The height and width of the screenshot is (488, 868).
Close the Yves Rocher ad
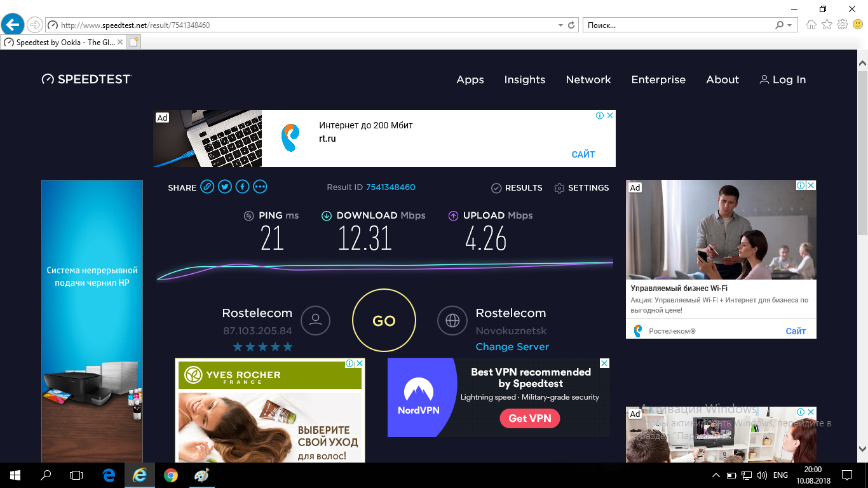360,363
